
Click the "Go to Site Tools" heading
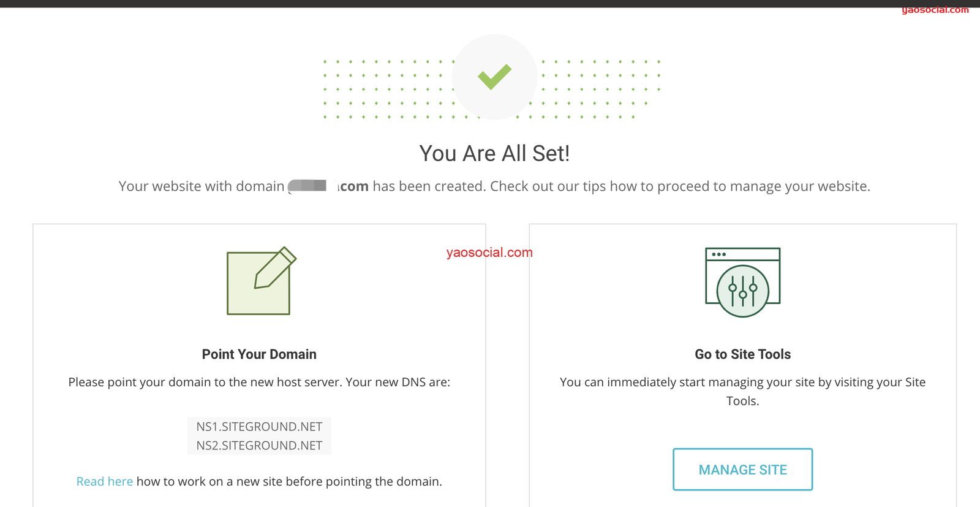742,354
